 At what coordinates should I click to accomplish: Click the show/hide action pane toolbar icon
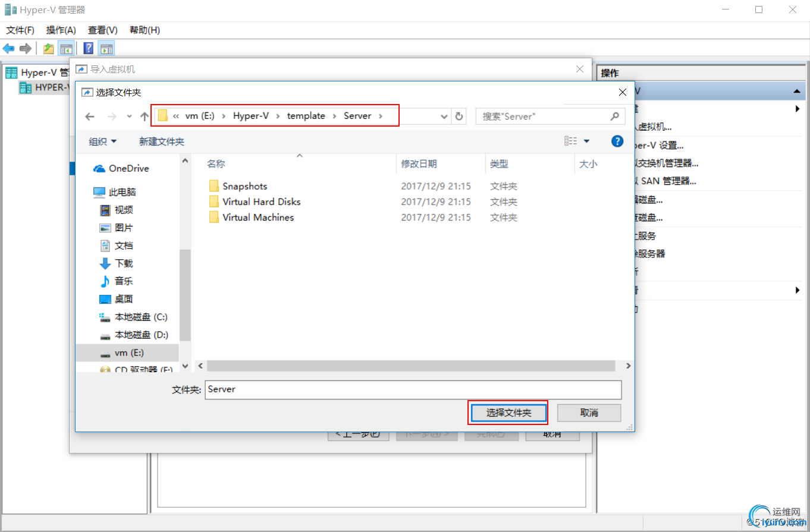[106, 49]
